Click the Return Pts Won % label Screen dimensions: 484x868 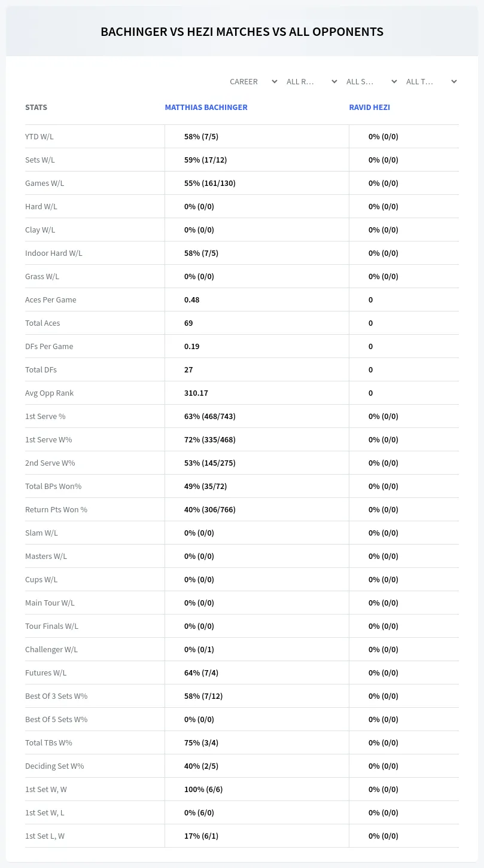[x=56, y=509]
